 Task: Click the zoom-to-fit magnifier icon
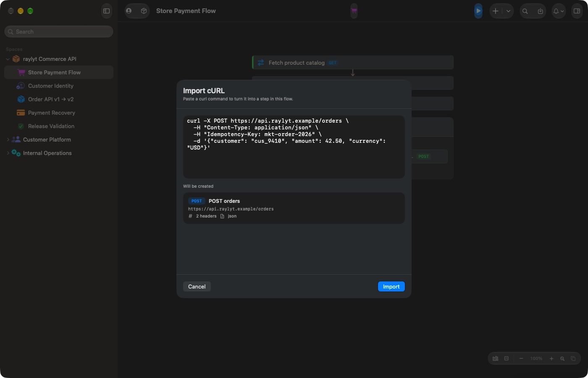(562, 359)
